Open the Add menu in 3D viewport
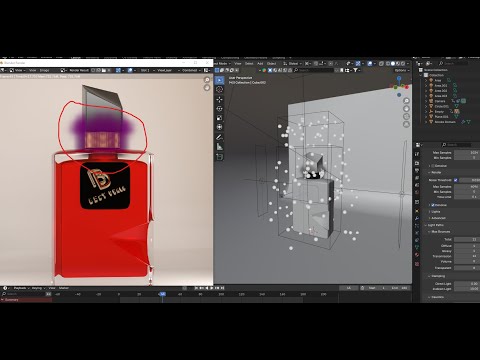The height and width of the screenshot is (360, 480). tap(260, 63)
